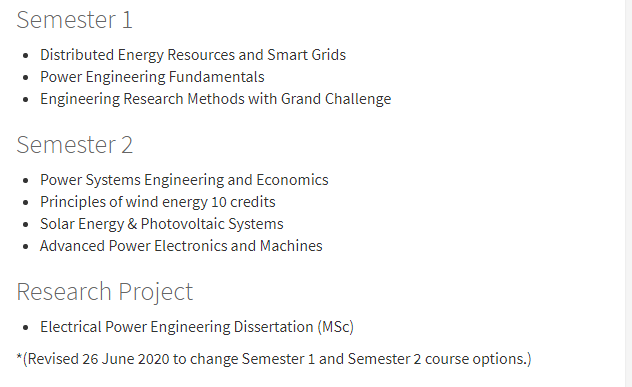The image size is (632, 387).
Task: Click Principles of wind energy item
Action: 158,202
